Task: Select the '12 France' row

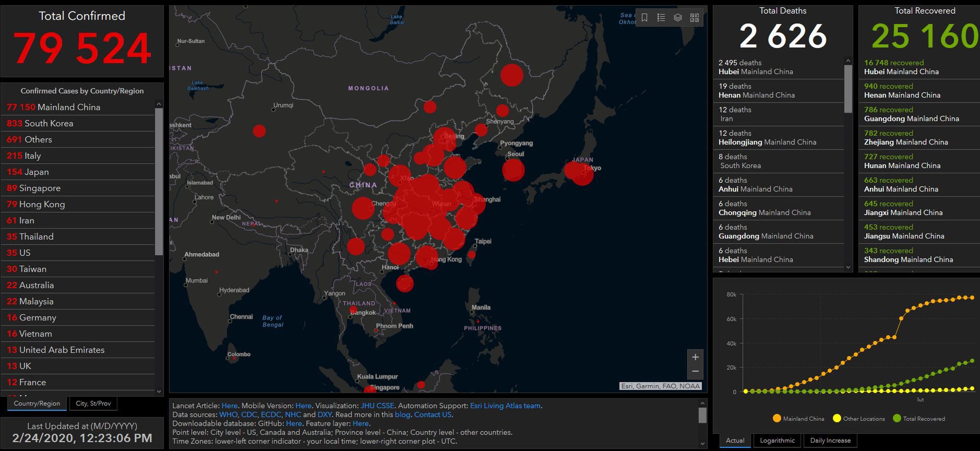Action: (78, 382)
